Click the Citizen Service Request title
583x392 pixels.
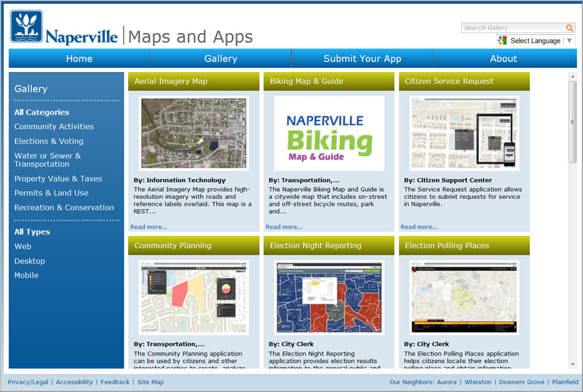click(449, 81)
